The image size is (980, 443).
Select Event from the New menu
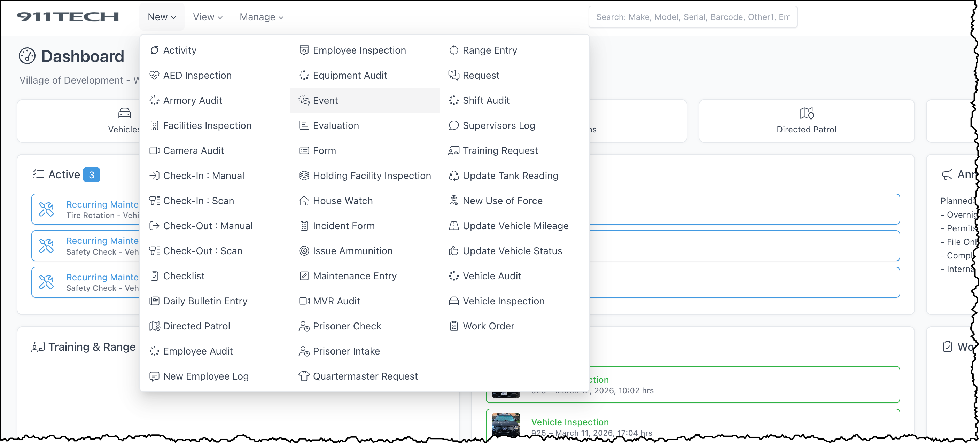325,100
